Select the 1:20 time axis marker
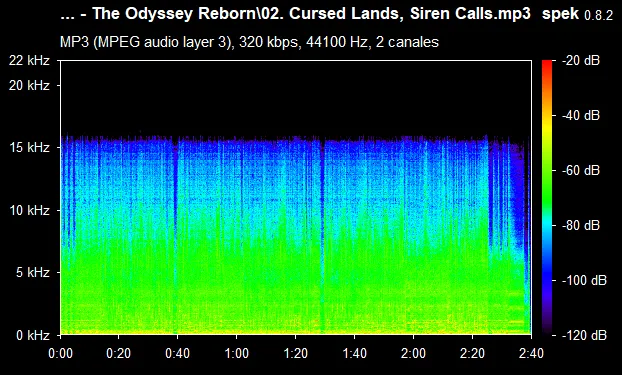Image resolution: width=622 pixels, height=375 pixels. pyautogui.click(x=296, y=353)
